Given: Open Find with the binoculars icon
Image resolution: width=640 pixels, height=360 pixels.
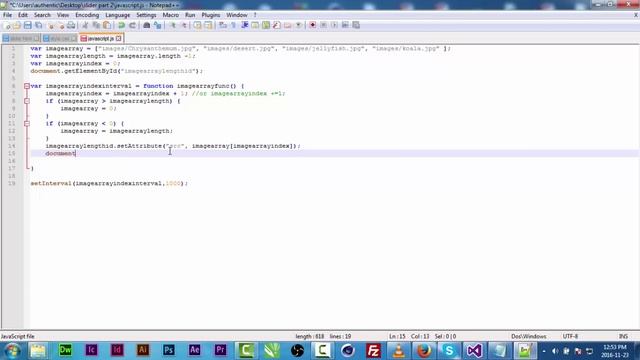Looking at the screenshot, I should 147,25.
